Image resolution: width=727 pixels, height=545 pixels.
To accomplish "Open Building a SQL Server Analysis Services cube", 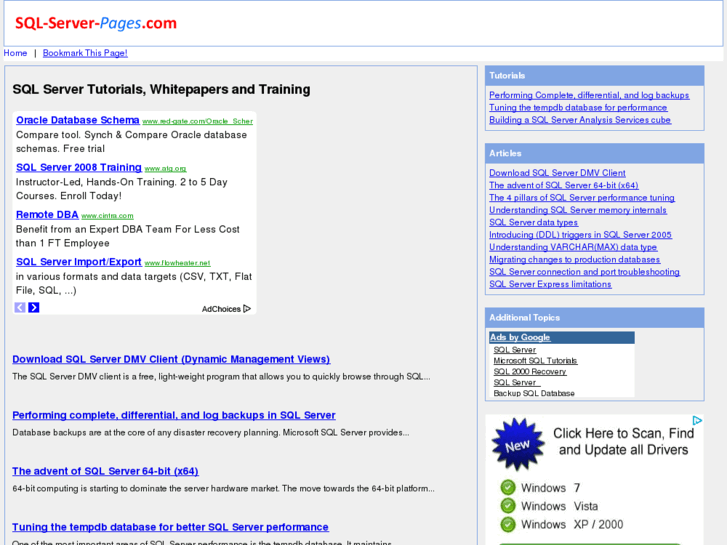I will pos(580,120).
